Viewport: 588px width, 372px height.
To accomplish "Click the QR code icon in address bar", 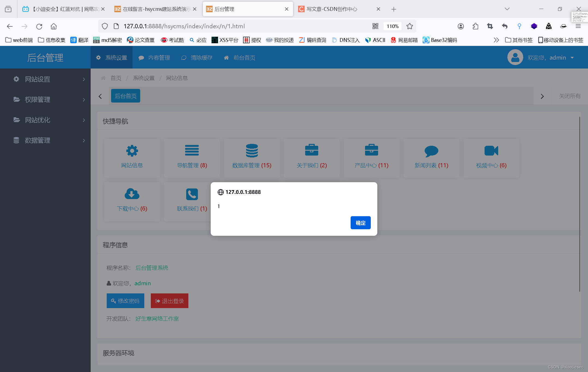I will [x=375, y=26].
